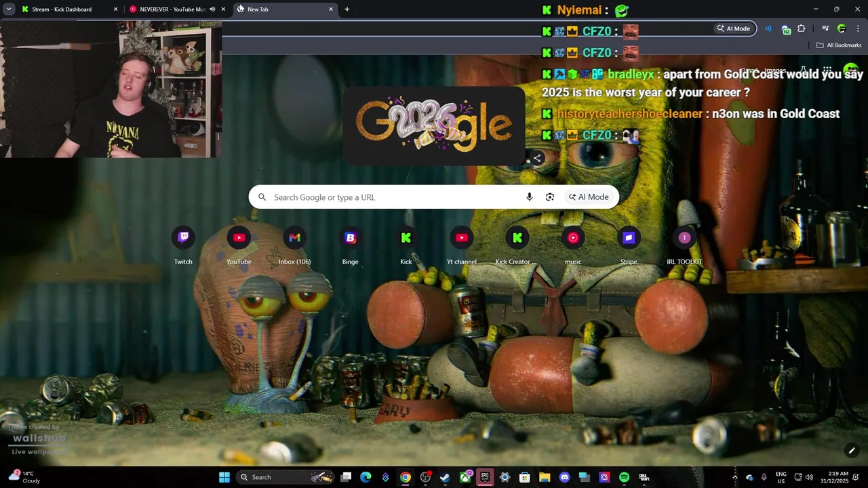
Task: Open Task View on the taskbar
Action: click(346, 477)
